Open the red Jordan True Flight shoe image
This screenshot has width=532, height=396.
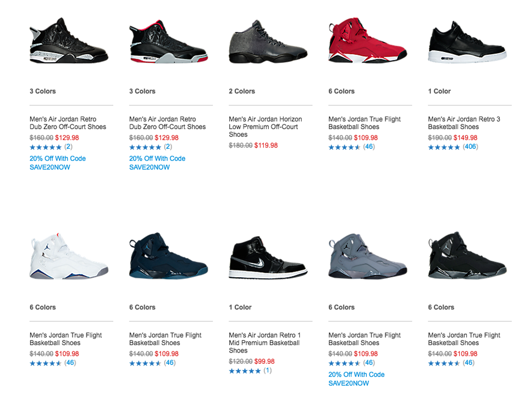[368, 40]
